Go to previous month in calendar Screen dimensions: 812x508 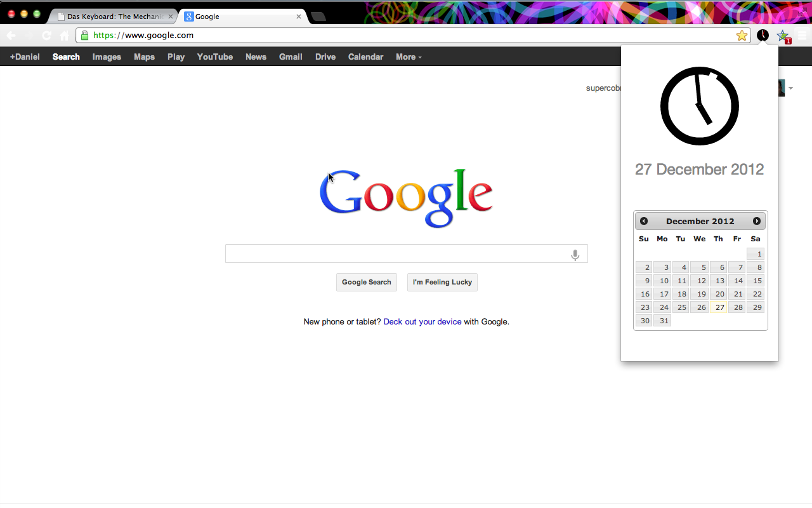644,221
